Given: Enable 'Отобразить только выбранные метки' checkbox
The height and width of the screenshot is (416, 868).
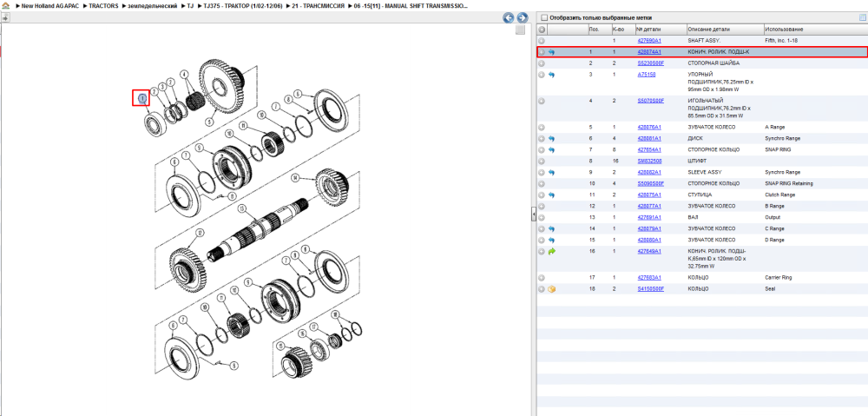Looking at the screenshot, I should click(x=543, y=17).
